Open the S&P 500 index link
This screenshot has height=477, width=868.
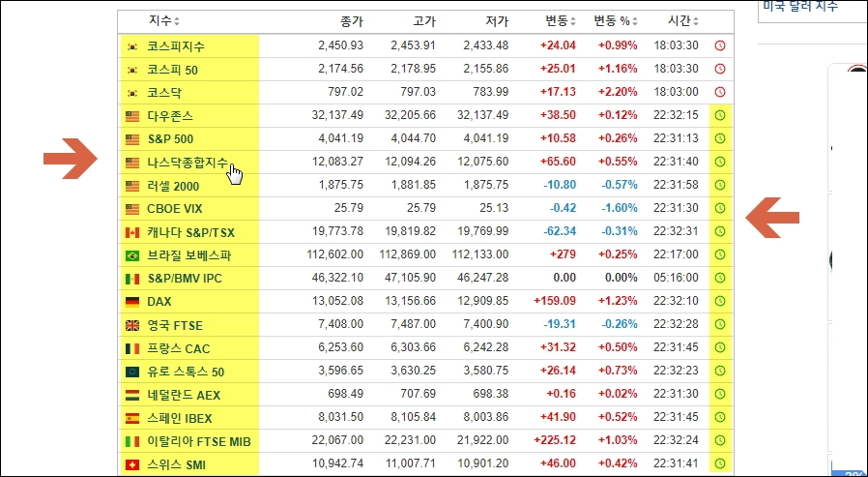[170, 139]
